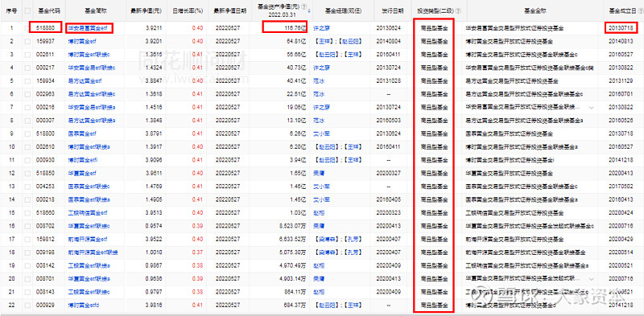Click the 最新净值(元) column header
Viewport: 644px width, 316px height.
click(x=146, y=11)
